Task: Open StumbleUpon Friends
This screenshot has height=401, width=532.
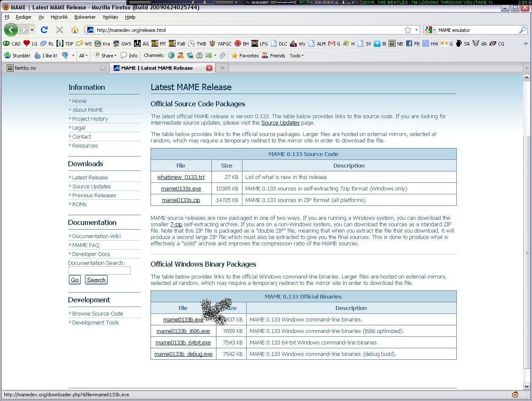Action: 273,55
